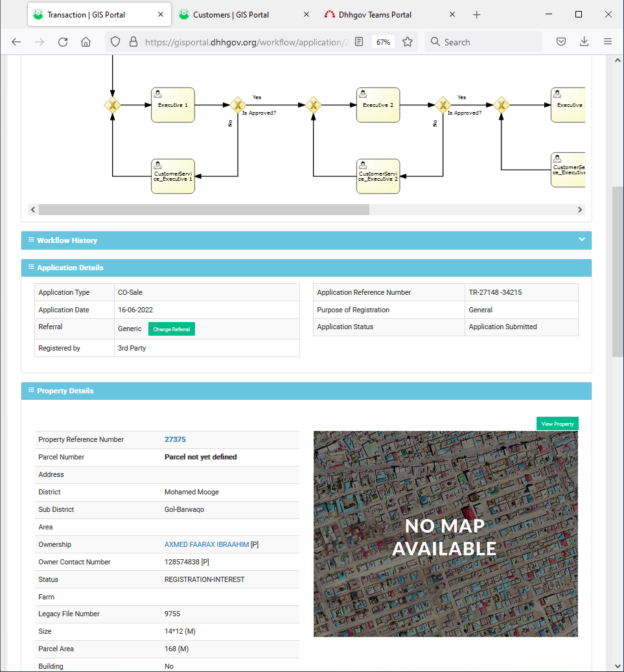Viewport: 624px width, 672px height.
Task: Click reference number TR-27148 -34215
Action: tap(495, 293)
